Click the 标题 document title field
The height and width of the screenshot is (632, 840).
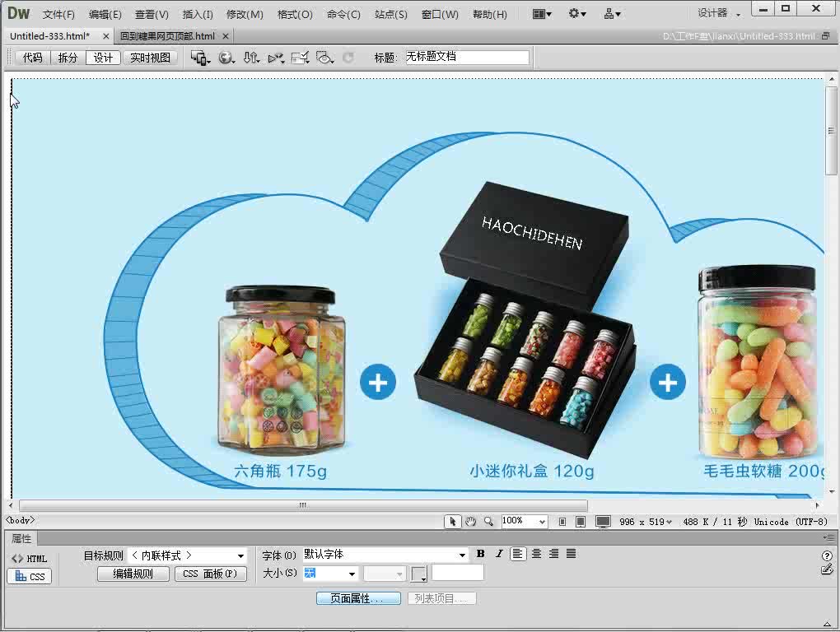467,58
